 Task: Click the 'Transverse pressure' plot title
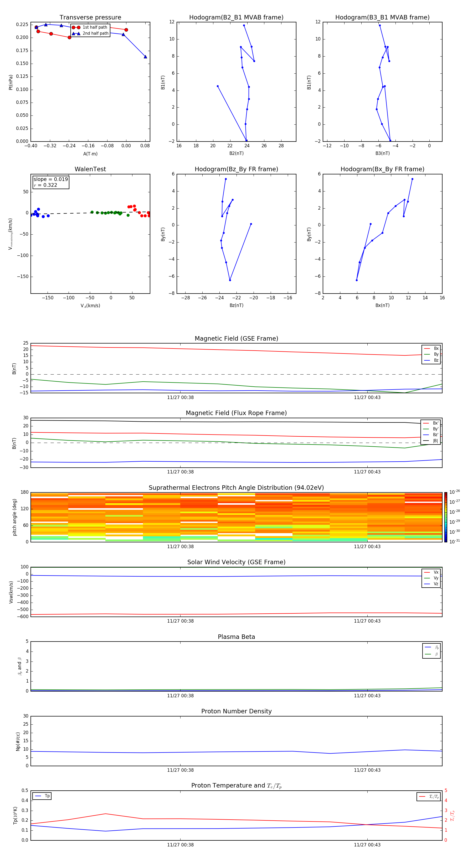[x=90, y=18]
